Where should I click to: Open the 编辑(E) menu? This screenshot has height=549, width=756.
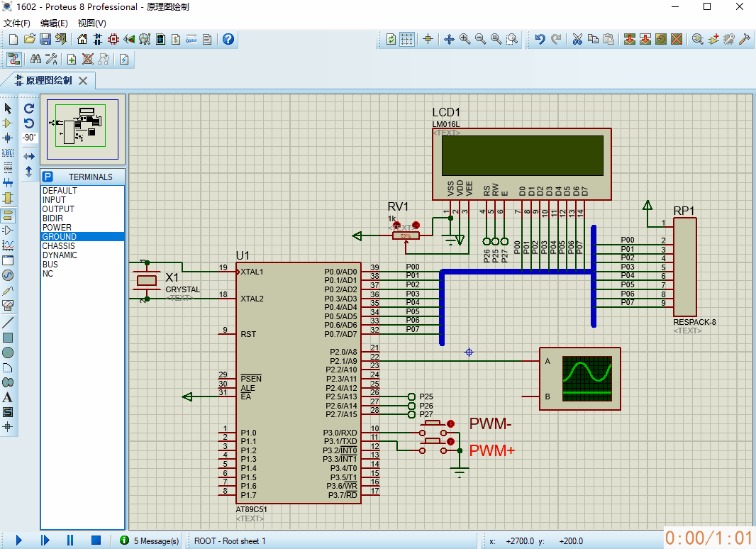[x=54, y=23]
